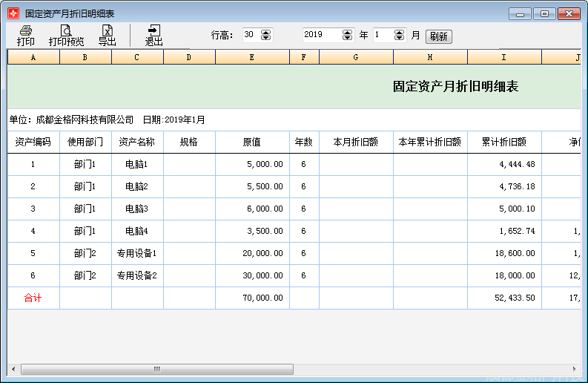Decrease row height with down arrow
588x383 pixels.
coord(267,38)
